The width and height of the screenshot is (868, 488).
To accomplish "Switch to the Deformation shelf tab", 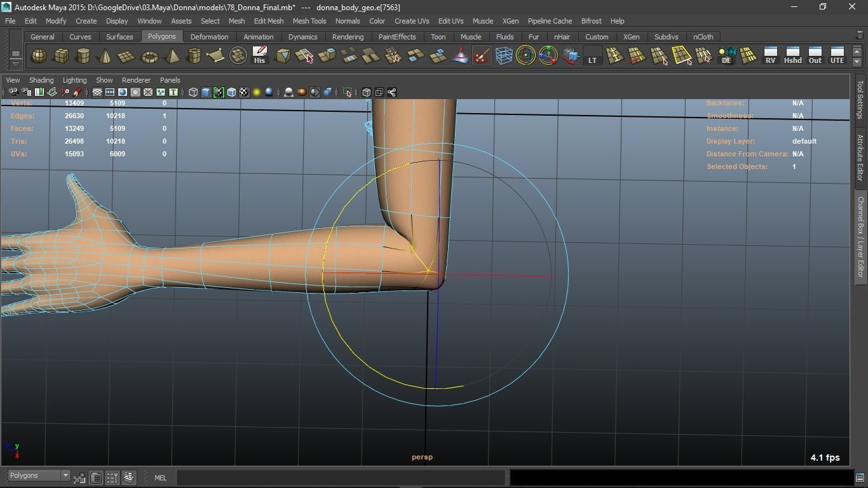I will [x=209, y=37].
